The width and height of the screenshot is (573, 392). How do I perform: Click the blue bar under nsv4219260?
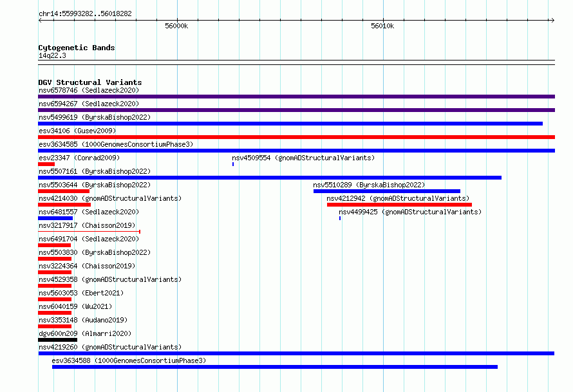296,353
